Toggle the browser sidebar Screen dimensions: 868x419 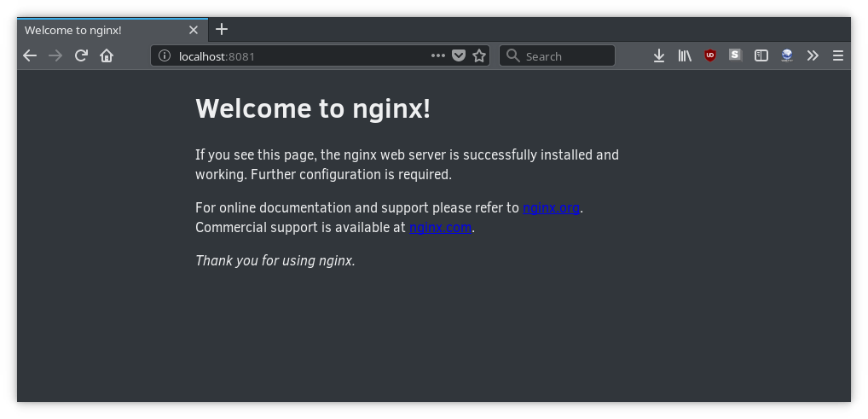tap(761, 55)
